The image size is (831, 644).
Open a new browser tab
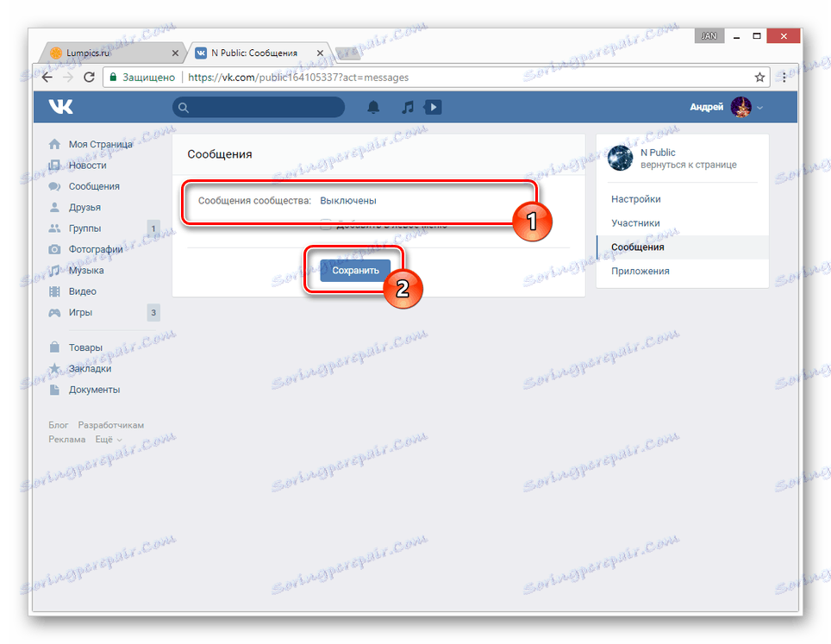coord(347,53)
